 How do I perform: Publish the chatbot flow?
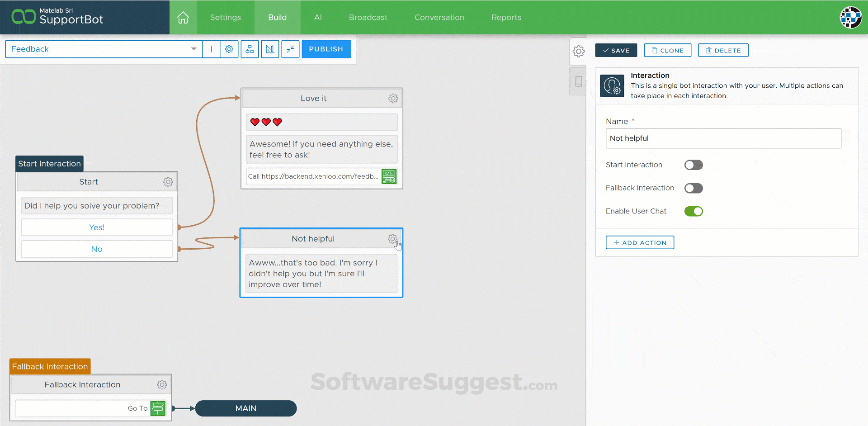click(x=326, y=49)
